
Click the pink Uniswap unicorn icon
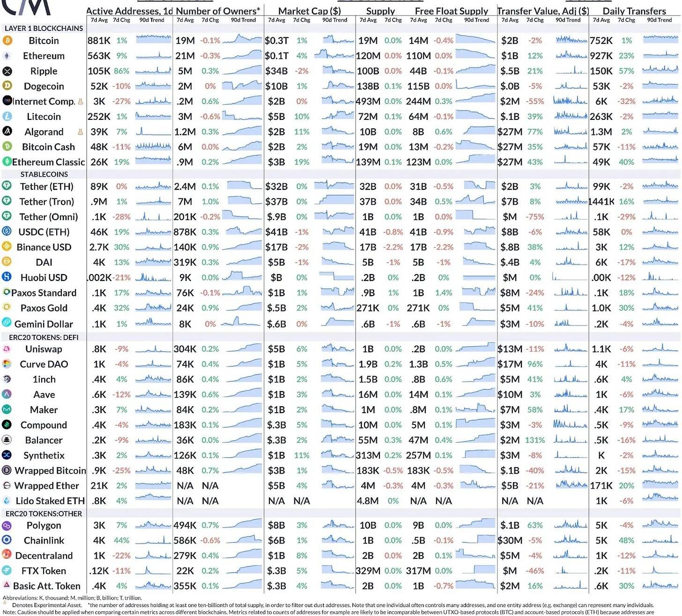(7, 349)
